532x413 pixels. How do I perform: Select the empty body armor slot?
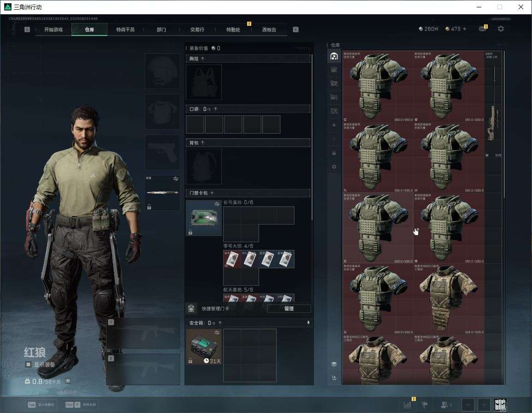[x=163, y=112]
